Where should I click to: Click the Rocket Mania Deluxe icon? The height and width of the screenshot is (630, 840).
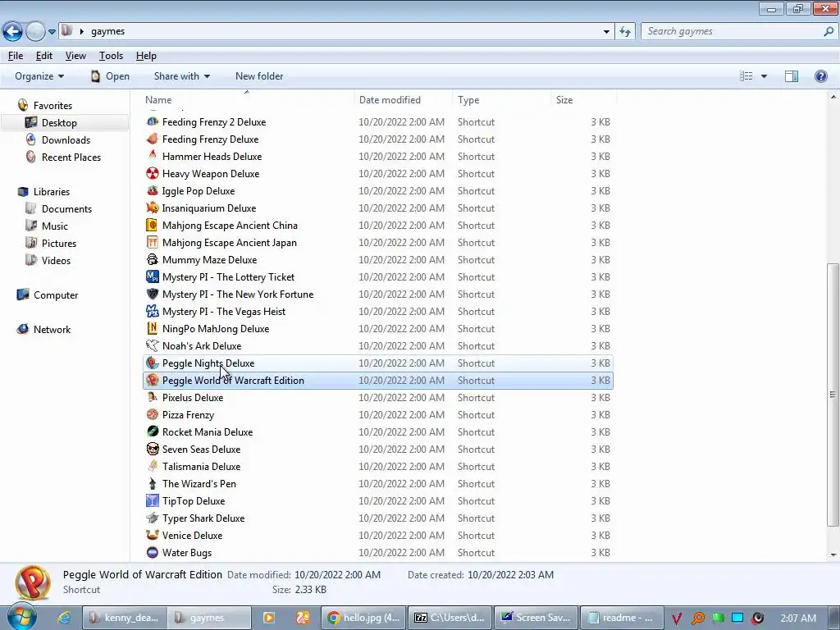[x=153, y=431]
